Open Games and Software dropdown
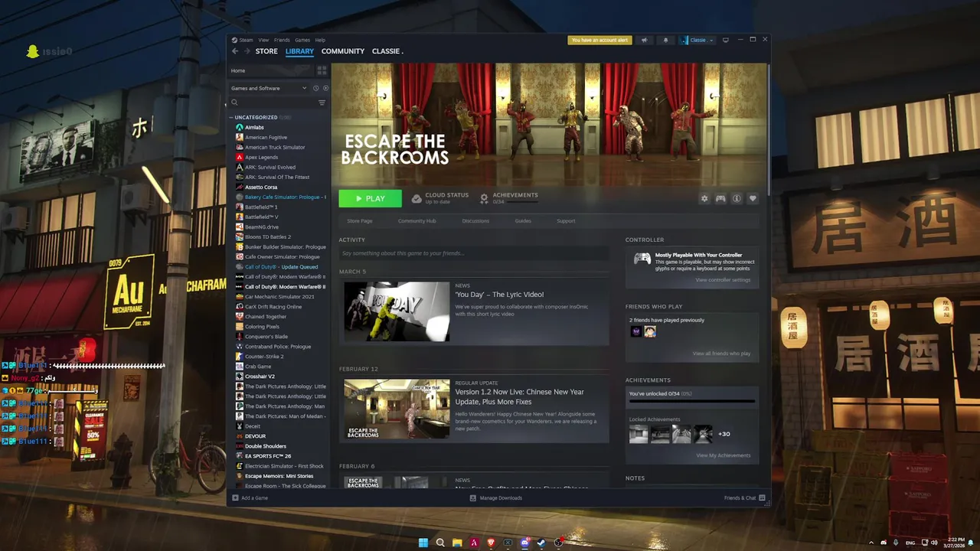The height and width of the screenshot is (551, 980). 269,88
